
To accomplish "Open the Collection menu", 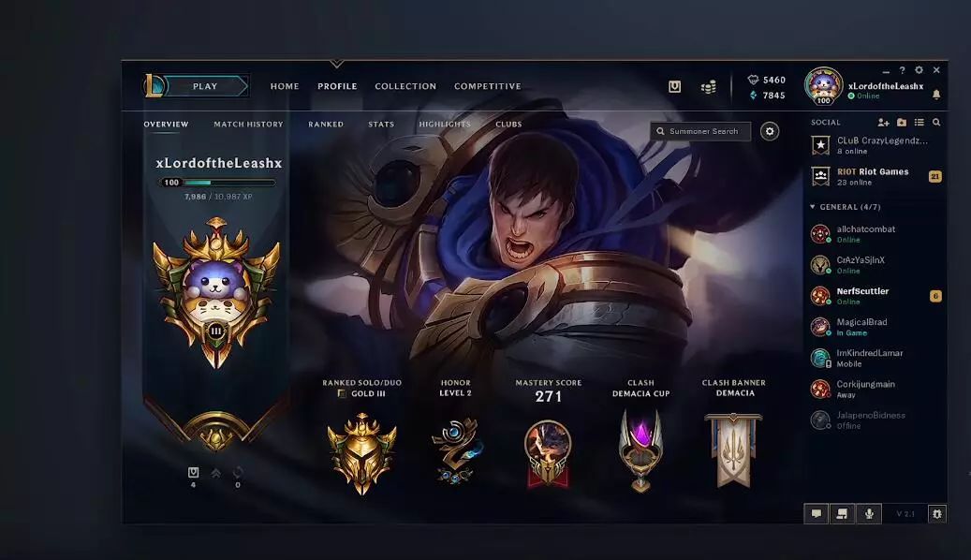I will tap(405, 86).
